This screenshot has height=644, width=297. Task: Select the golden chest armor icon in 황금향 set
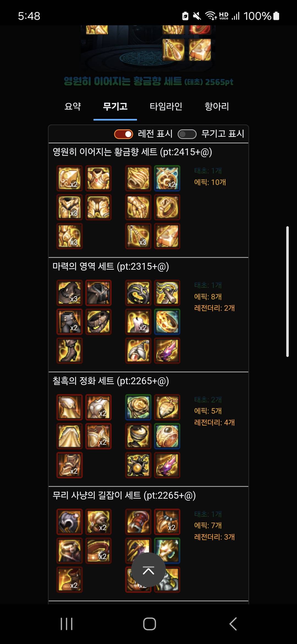[x=98, y=178]
